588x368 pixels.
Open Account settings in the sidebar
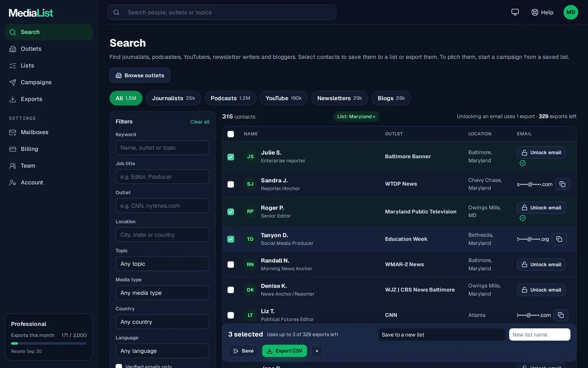[x=49, y=183]
